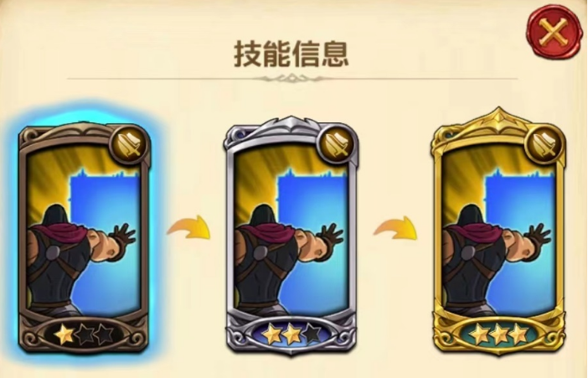The height and width of the screenshot is (378, 588).
Task: Tap the two gold stars on silver card
Action: [x=281, y=334]
